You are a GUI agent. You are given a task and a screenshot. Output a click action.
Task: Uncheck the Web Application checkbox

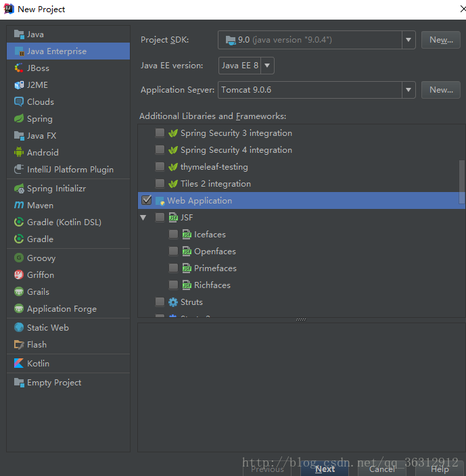(147, 200)
